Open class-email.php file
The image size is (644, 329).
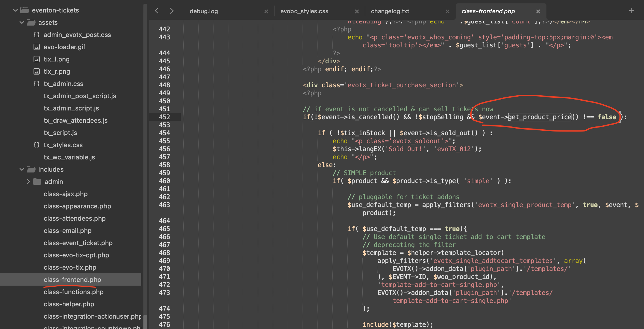[67, 231]
